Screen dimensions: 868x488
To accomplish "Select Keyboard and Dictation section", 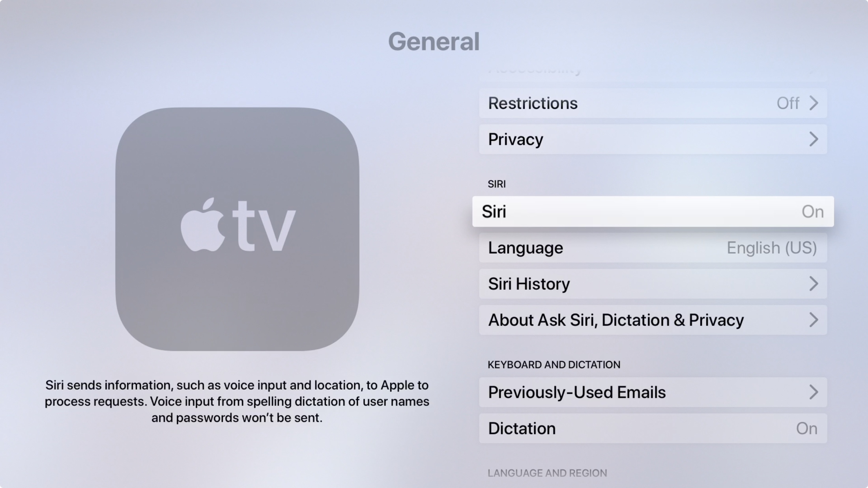I will (554, 365).
